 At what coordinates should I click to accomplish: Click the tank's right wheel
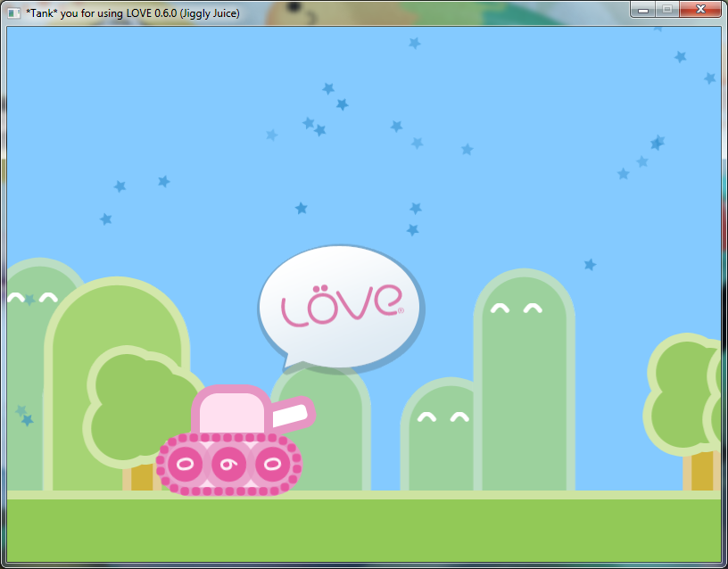(x=274, y=464)
